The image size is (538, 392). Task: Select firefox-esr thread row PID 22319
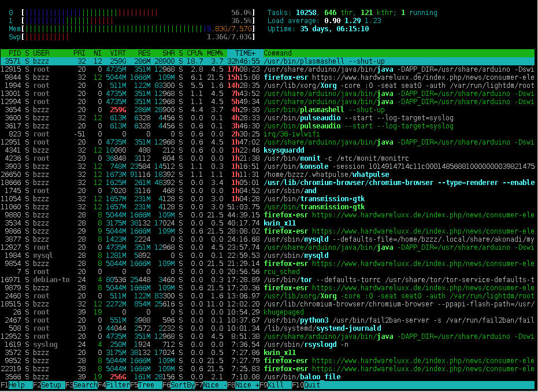[268, 369]
